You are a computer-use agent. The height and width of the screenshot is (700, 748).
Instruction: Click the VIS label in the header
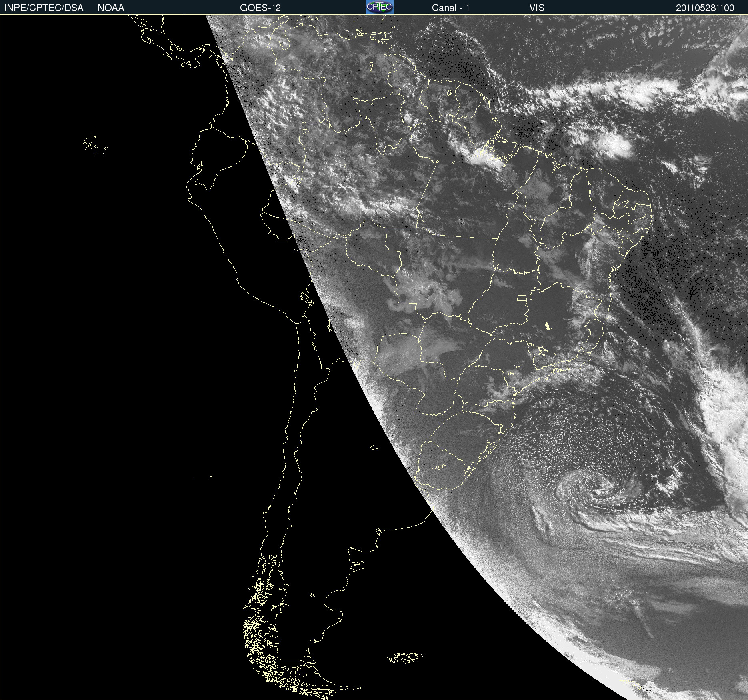tap(537, 8)
